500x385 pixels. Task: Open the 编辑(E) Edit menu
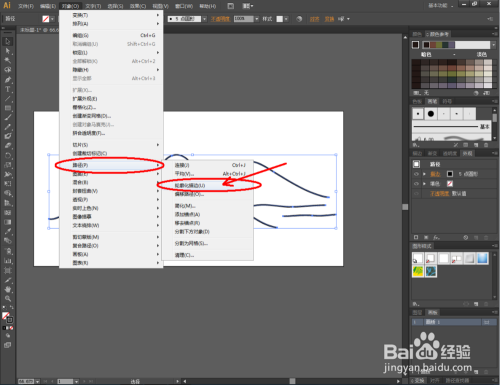pos(48,6)
